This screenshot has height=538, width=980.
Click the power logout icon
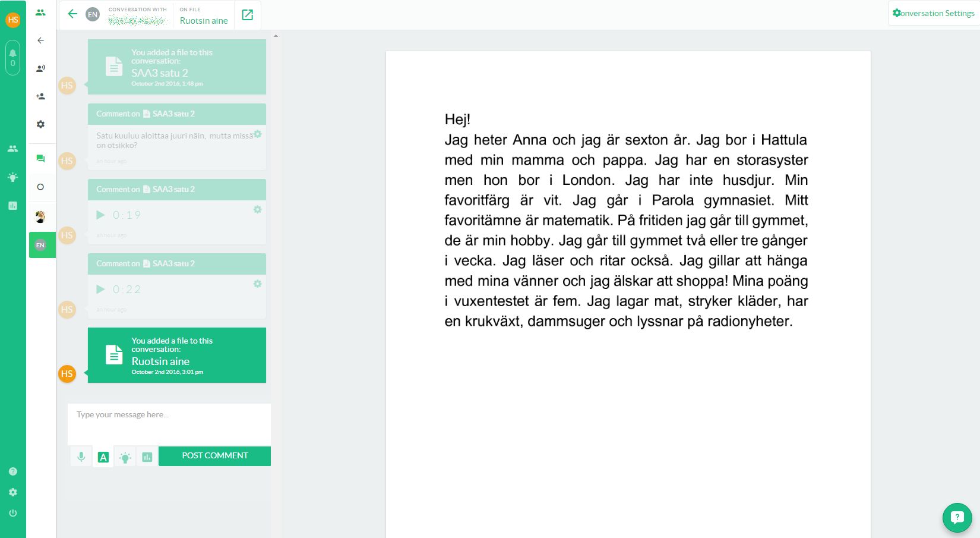[x=12, y=513]
